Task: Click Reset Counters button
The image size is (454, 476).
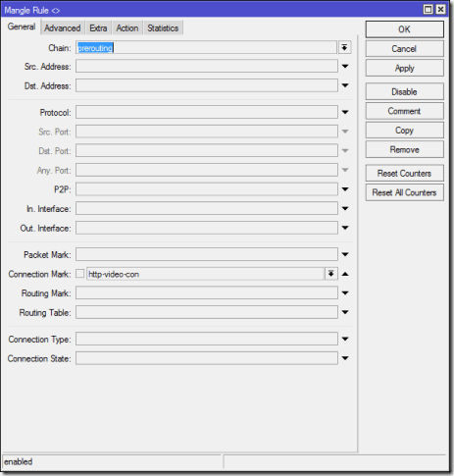Action: pos(404,173)
